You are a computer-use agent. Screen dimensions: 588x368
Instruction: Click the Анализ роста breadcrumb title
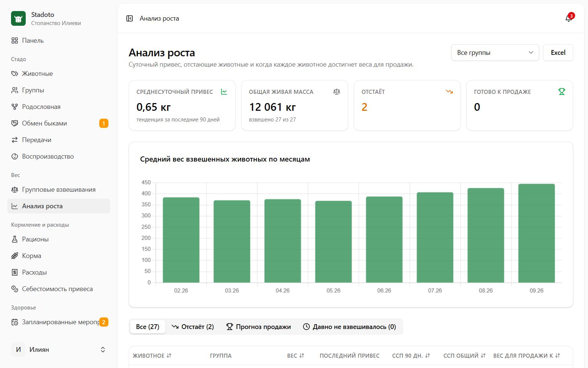coord(159,18)
